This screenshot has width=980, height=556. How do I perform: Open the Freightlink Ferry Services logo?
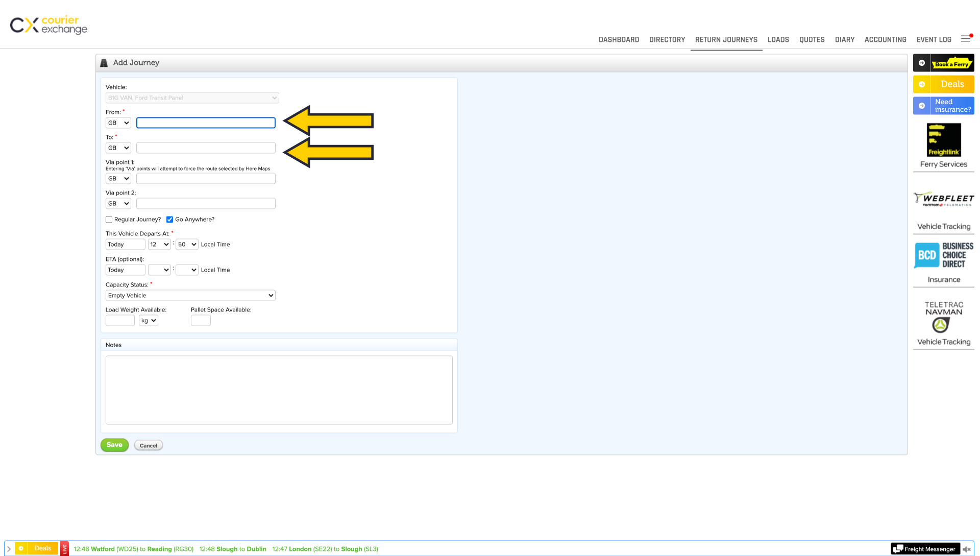pos(943,140)
